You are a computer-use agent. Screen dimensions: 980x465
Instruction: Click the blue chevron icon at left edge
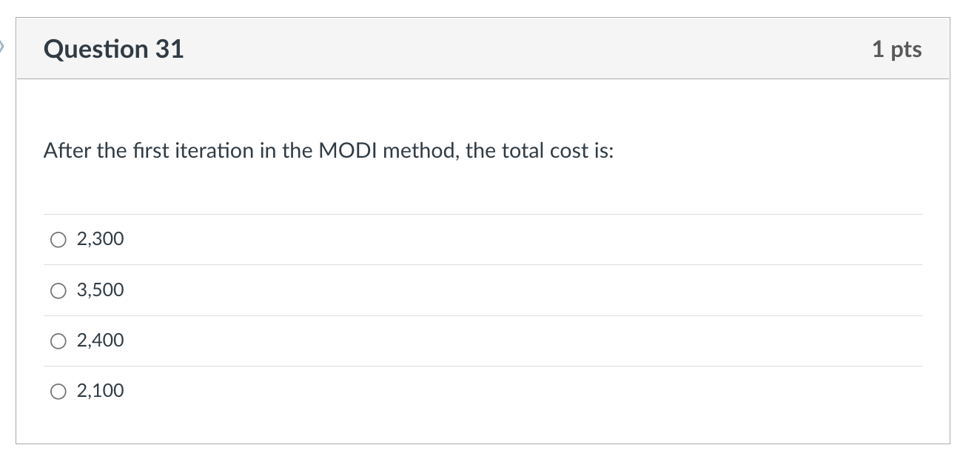coord(4,47)
